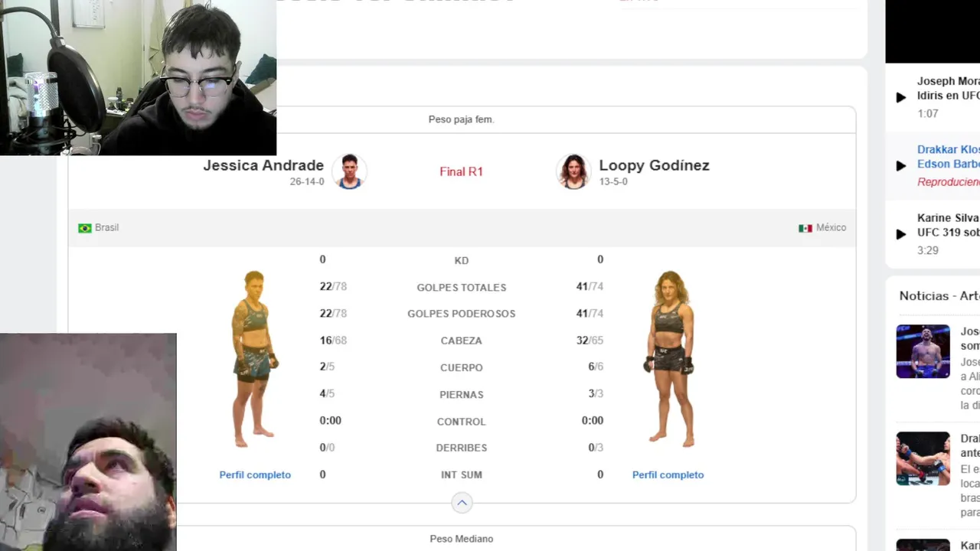Click the 'Reproduciendo' now-playing status text
The image size is (980, 551).
tap(949, 182)
